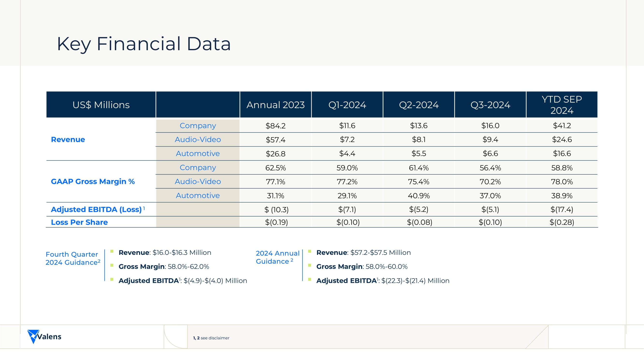The width and height of the screenshot is (644, 362).
Task: Click the $84.2 Annual 2023 revenue cell
Action: coord(276,126)
